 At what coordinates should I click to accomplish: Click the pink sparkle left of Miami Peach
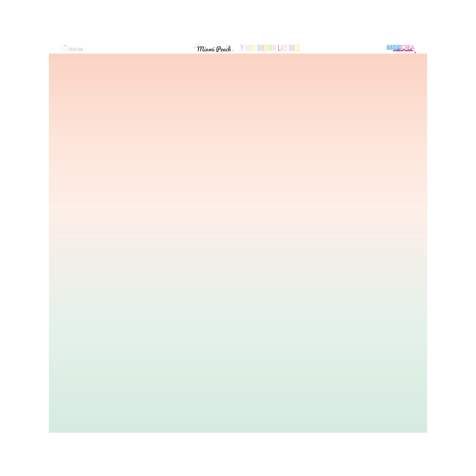(196, 45)
